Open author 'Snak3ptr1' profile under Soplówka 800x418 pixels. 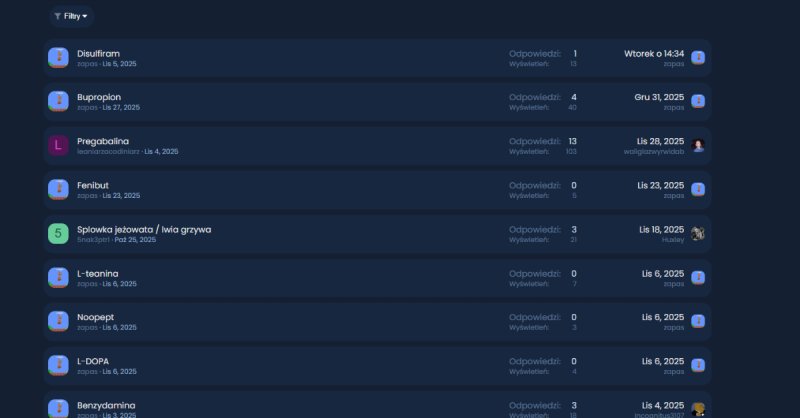point(93,240)
